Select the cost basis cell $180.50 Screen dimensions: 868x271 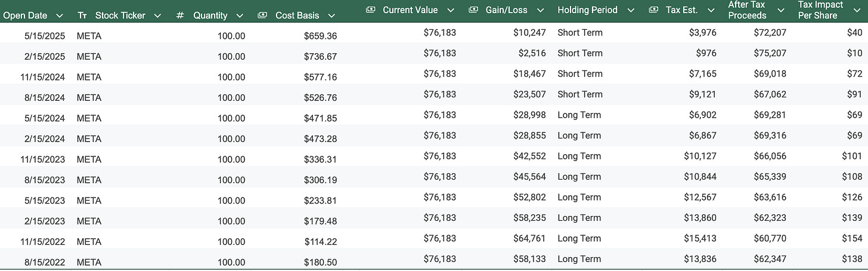[x=320, y=262]
